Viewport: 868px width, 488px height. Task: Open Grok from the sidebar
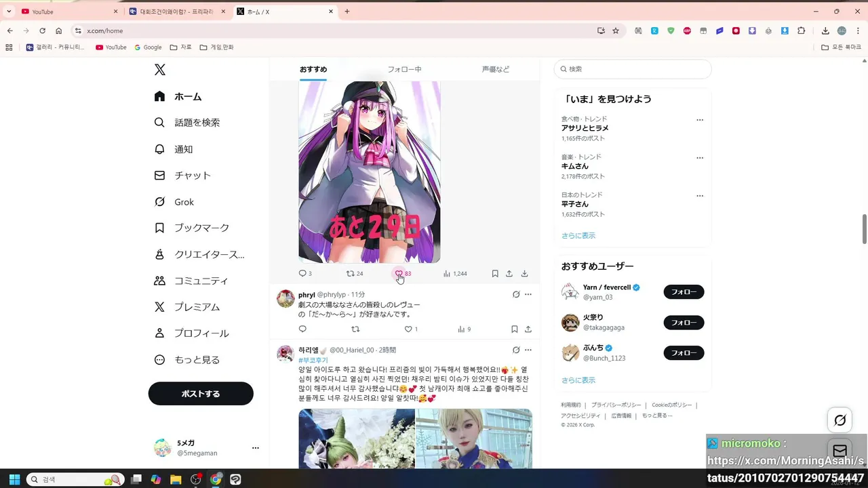pos(174,202)
